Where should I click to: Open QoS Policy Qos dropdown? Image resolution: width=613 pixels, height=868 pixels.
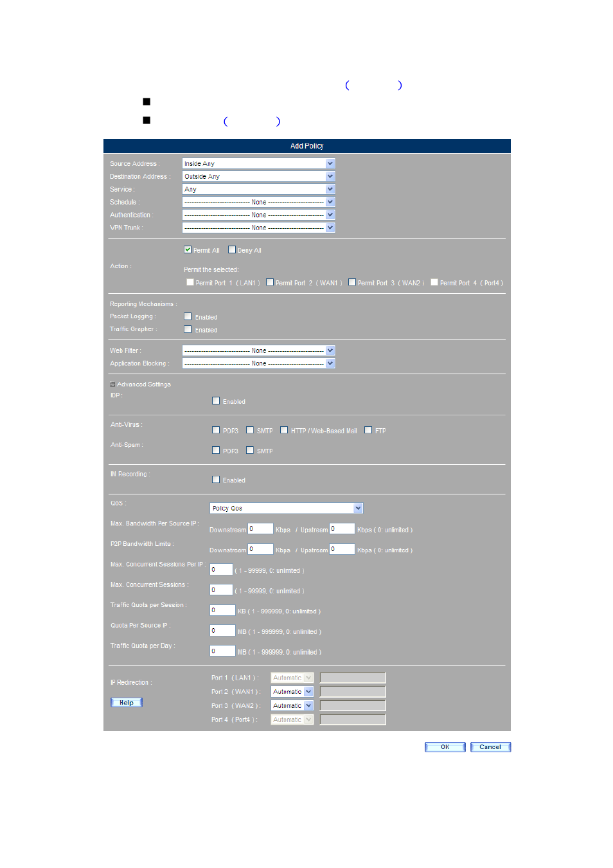click(x=287, y=508)
